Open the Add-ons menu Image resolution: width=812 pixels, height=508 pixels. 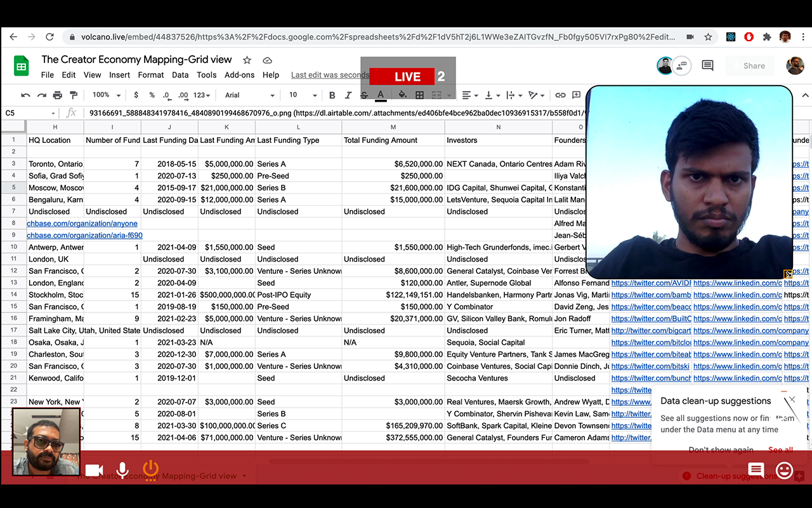pos(240,75)
